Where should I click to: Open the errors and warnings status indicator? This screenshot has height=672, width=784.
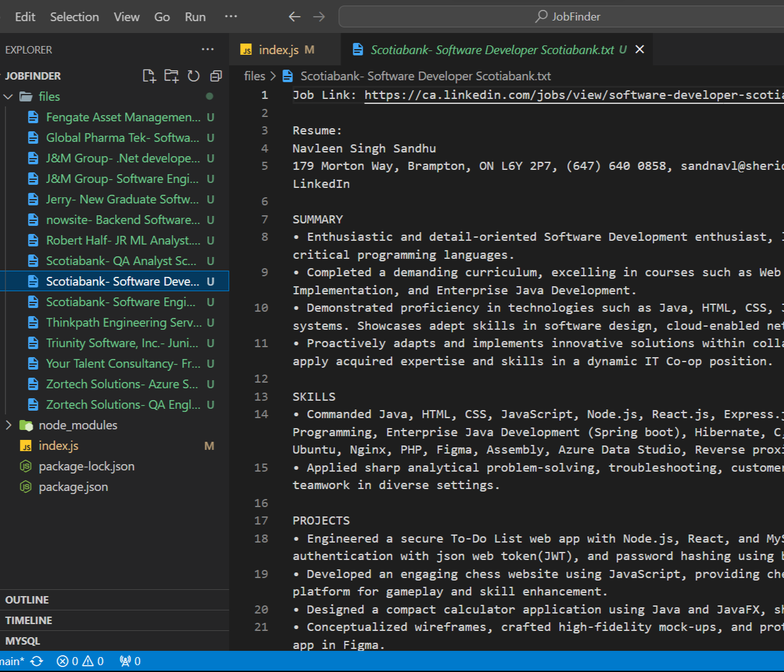(x=80, y=661)
